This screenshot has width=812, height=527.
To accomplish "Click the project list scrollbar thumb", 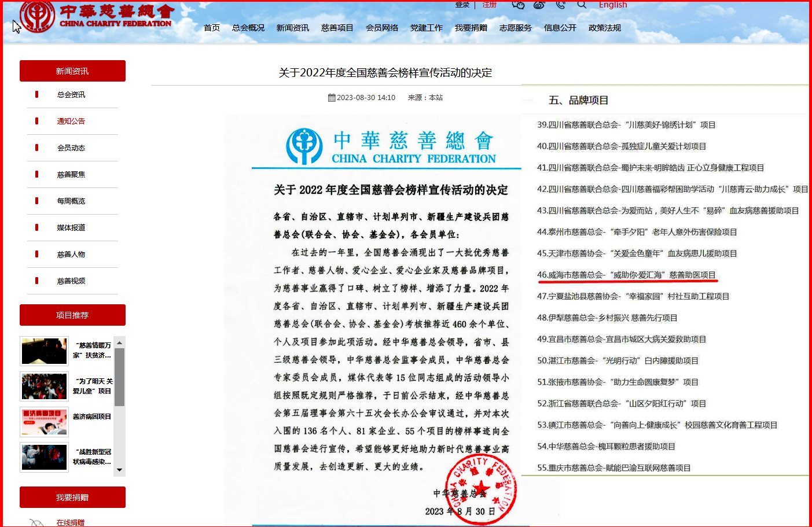I will click(x=119, y=377).
